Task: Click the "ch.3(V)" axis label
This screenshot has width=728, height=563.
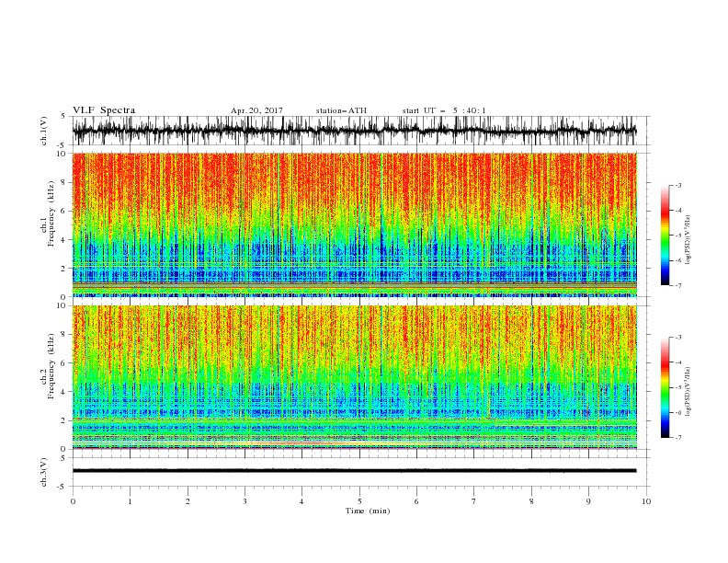Action: pos(44,472)
